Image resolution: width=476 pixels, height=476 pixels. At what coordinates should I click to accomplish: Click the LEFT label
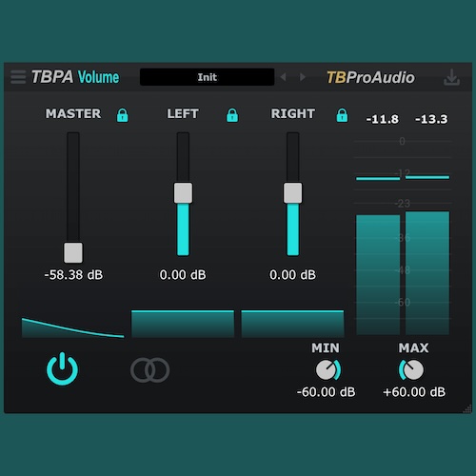point(183,113)
